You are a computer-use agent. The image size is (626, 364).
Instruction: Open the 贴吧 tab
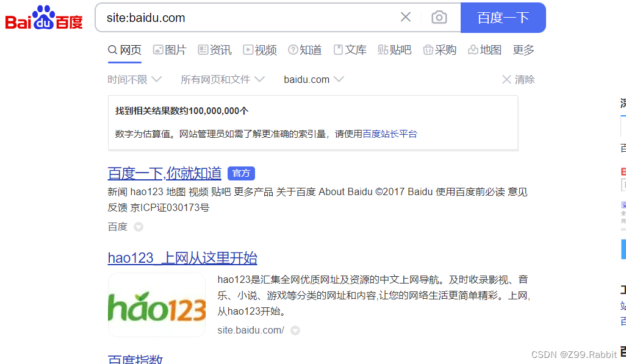click(395, 50)
